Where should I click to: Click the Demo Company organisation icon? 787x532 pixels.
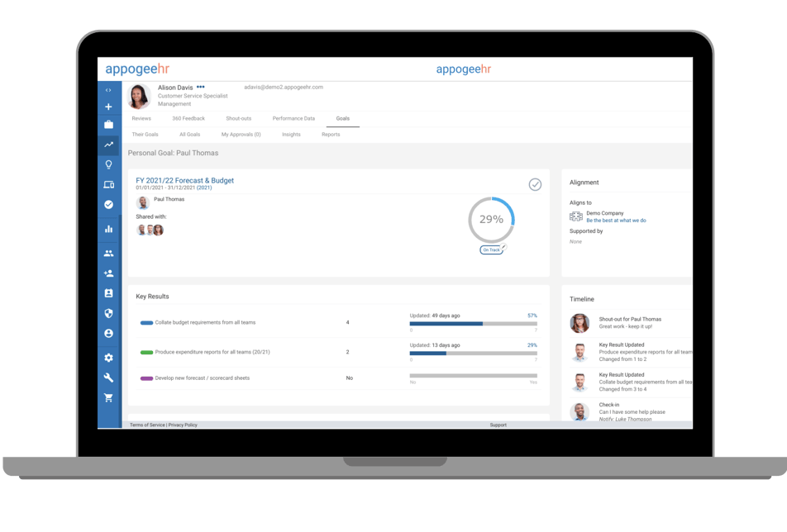[x=575, y=216]
